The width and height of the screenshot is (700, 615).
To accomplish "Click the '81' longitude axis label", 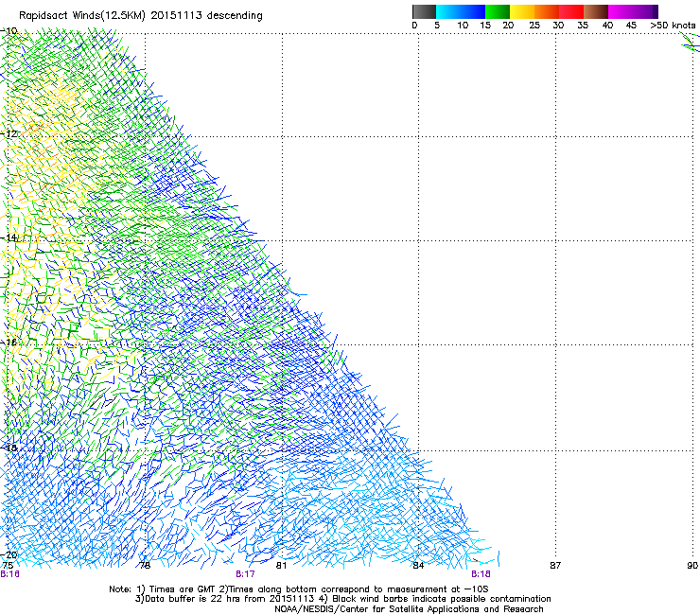I will (x=281, y=566).
